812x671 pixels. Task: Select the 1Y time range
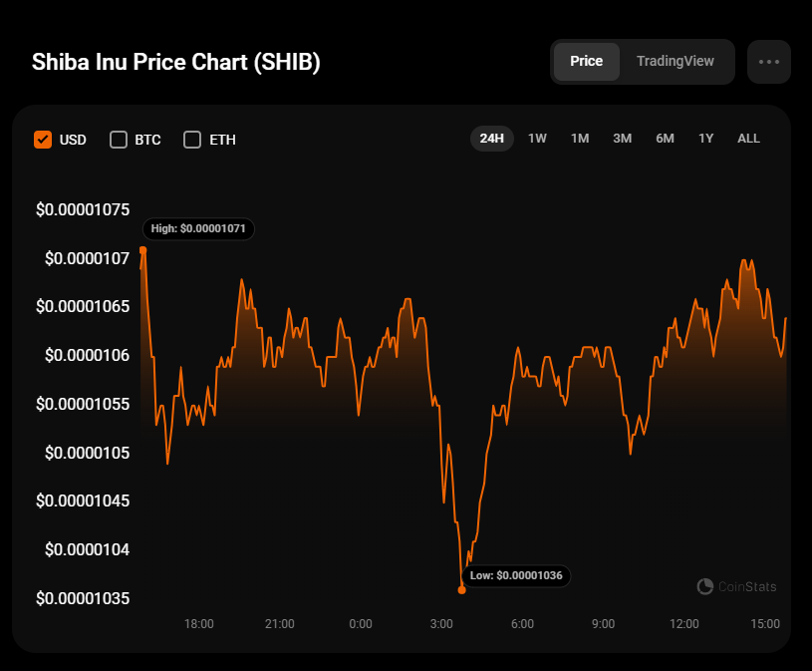pyautogui.click(x=706, y=139)
